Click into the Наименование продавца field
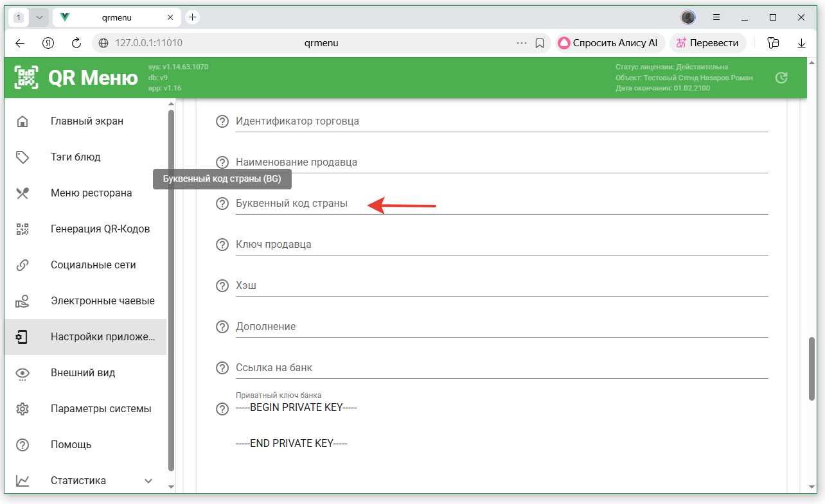This screenshot has height=504, width=825. pyautogui.click(x=501, y=162)
